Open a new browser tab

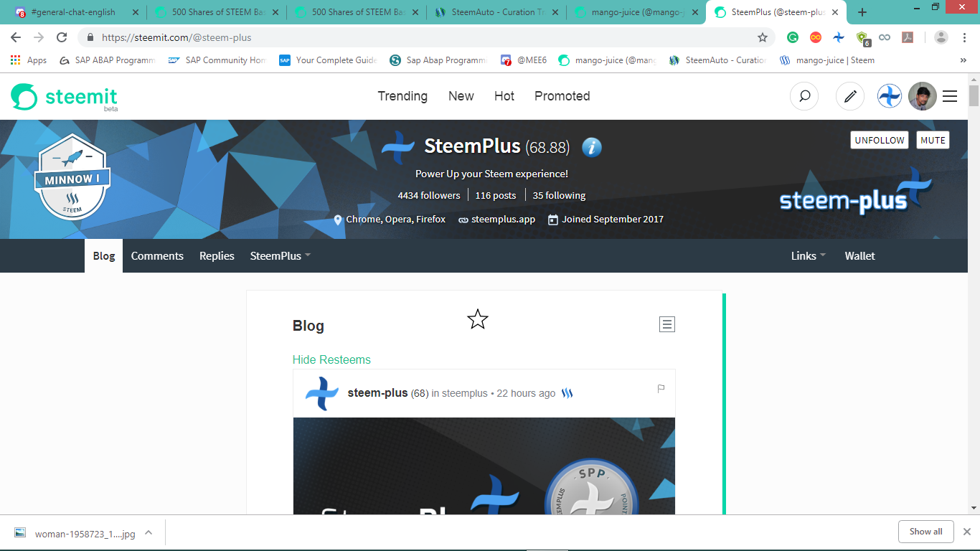click(862, 12)
